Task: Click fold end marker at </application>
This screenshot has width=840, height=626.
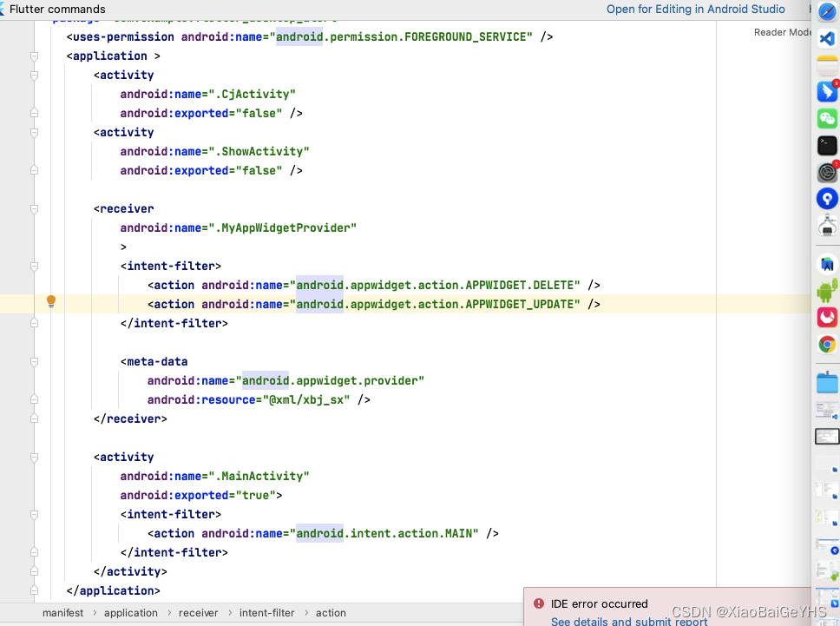Action: [x=35, y=590]
